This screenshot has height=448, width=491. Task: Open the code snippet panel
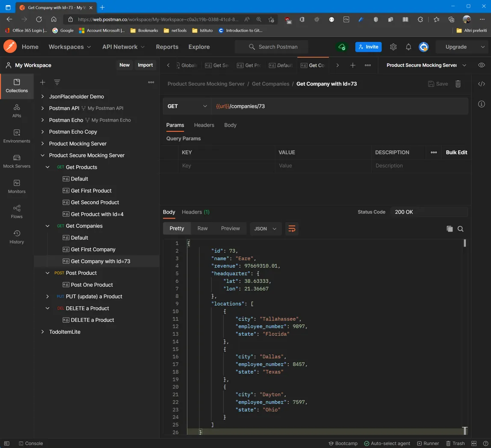481,84
